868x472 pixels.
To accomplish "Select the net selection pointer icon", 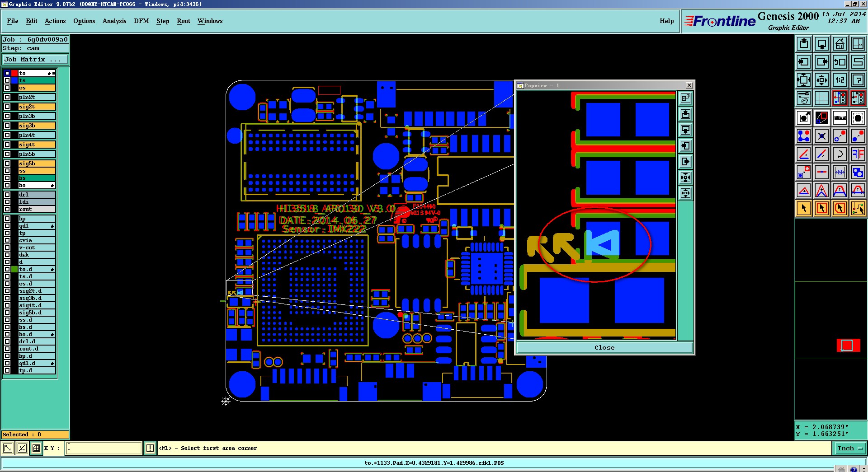I will coord(858,208).
